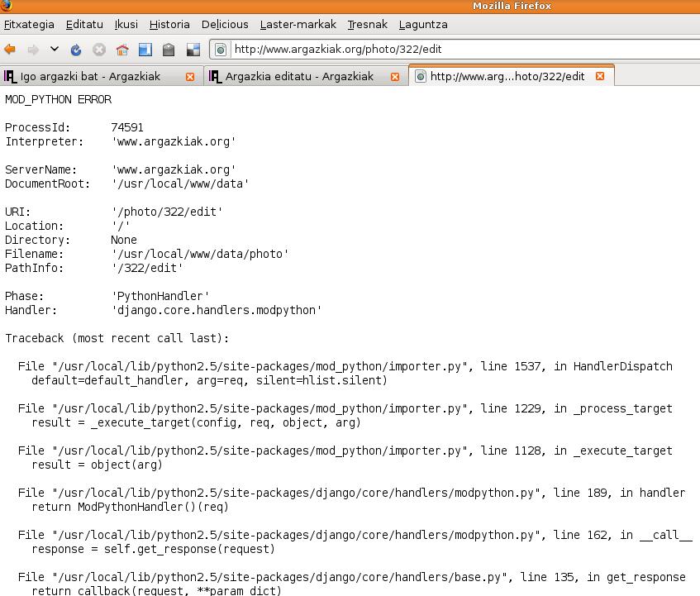700x596 pixels.
Task: Click 'response = self.get_response(request)' line
Action: pyautogui.click(x=153, y=549)
